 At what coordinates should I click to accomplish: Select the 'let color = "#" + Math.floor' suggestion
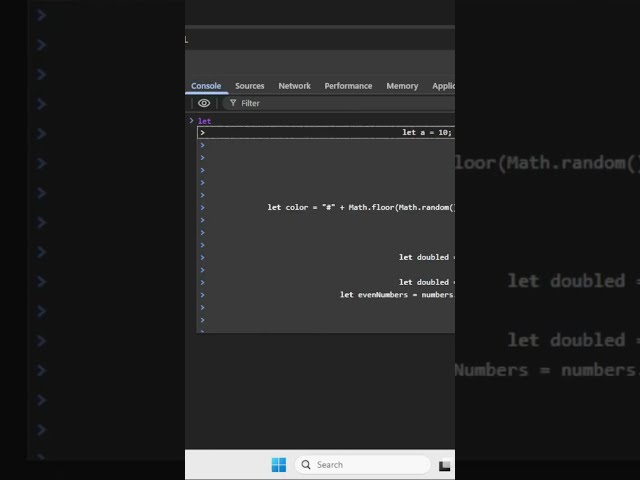(326, 207)
